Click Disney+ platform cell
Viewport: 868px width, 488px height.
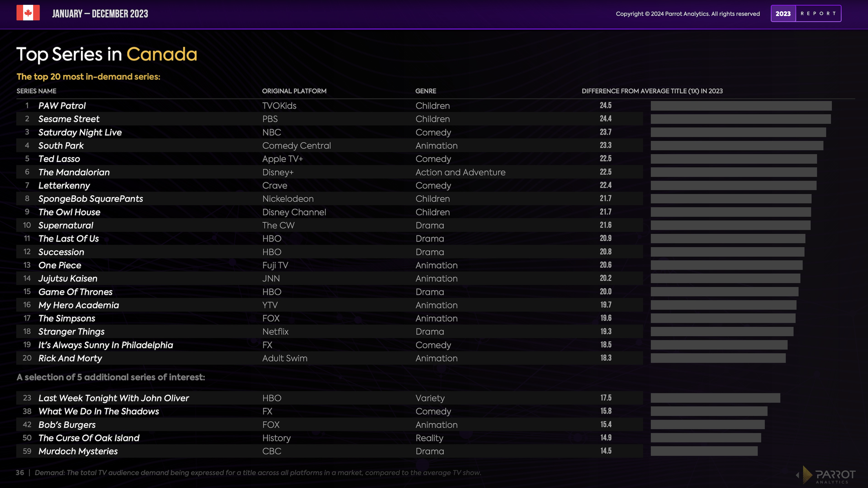click(278, 173)
